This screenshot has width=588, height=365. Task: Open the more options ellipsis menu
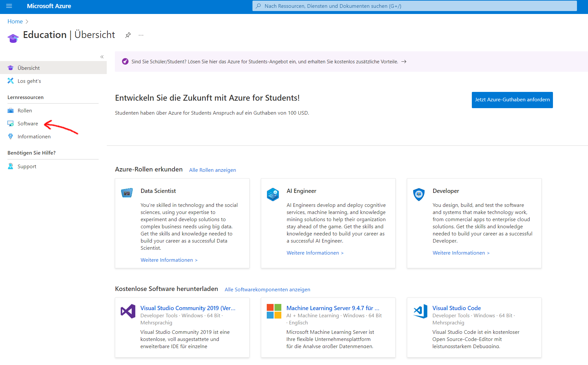click(141, 35)
